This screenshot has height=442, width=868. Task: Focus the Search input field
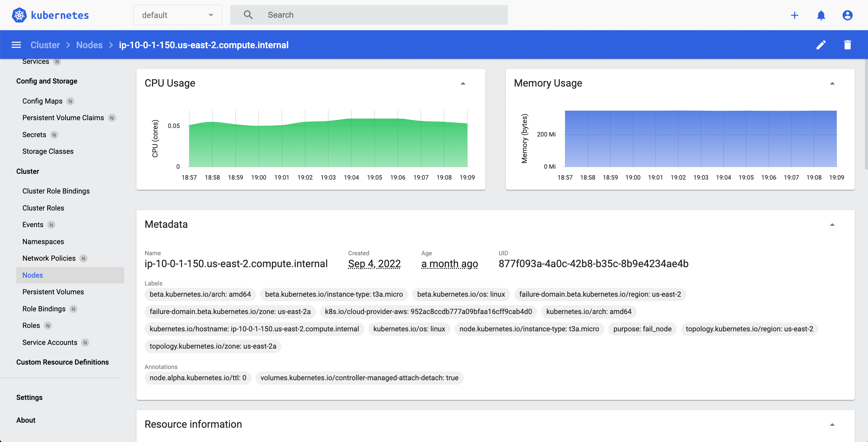click(x=369, y=15)
